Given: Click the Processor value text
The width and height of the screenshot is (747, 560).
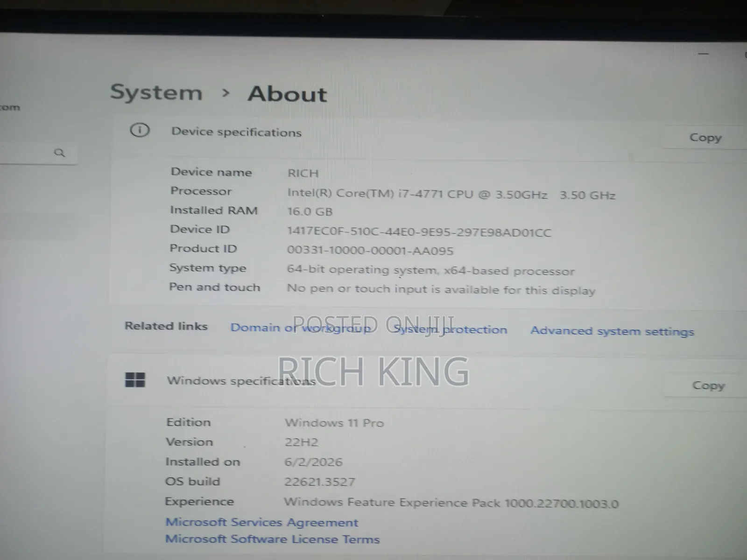Looking at the screenshot, I should pos(451,194).
